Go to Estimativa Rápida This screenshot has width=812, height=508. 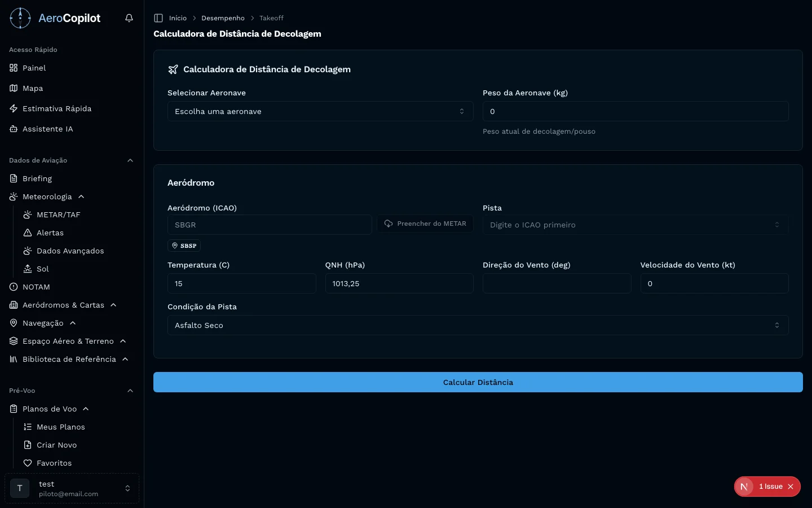[x=56, y=108]
